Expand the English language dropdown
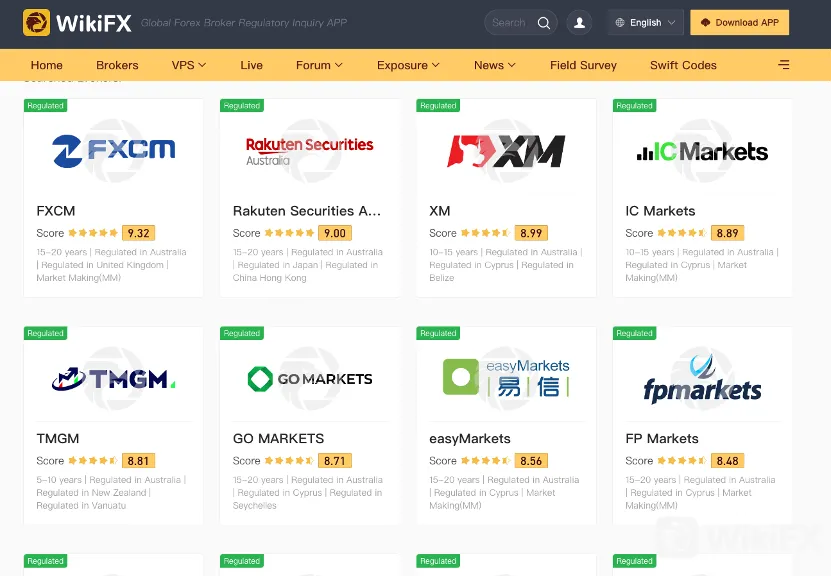This screenshot has width=832, height=576. point(645,23)
